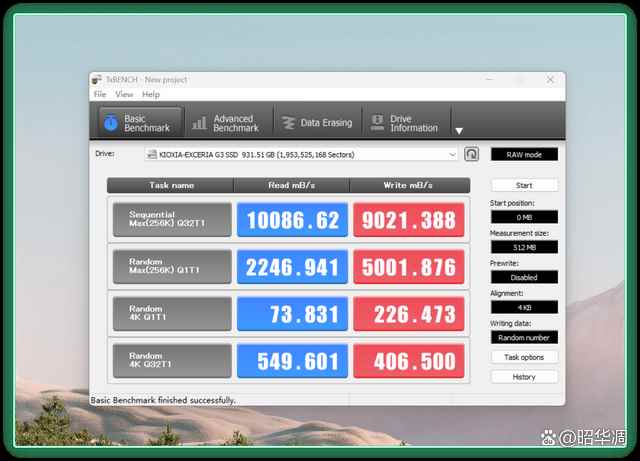Click the write value 226.473
The height and width of the screenshot is (461, 640).
(x=409, y=314)
